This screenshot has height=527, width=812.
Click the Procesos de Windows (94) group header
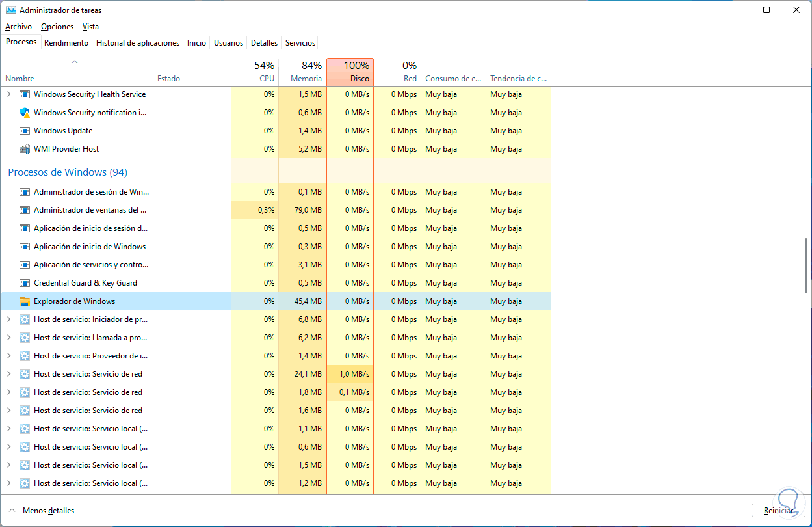click(68, 172)
